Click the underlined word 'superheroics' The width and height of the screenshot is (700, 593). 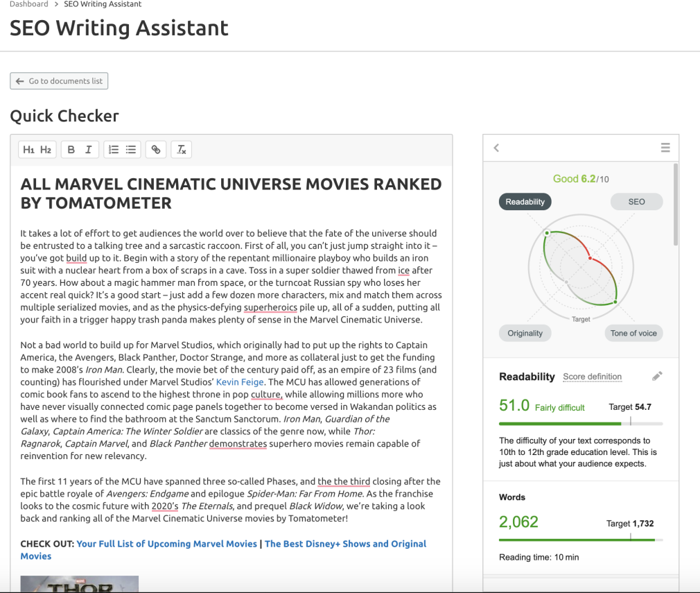270,307
